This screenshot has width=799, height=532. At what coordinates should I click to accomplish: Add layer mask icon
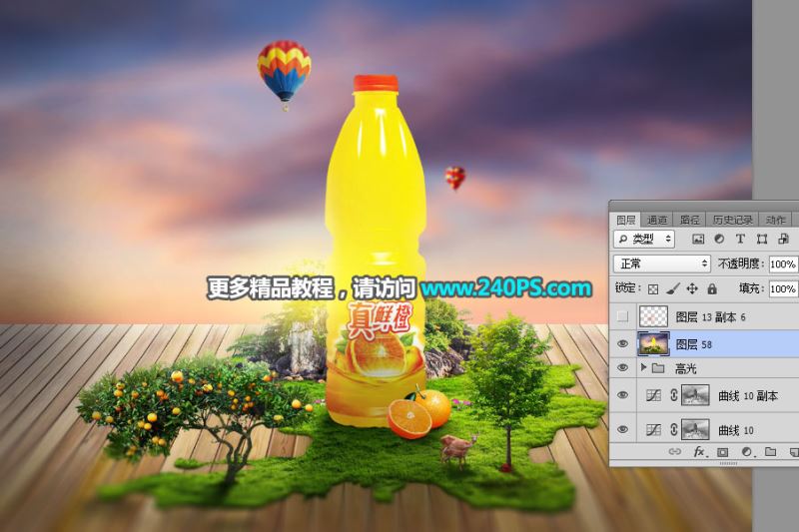[722, 451]
